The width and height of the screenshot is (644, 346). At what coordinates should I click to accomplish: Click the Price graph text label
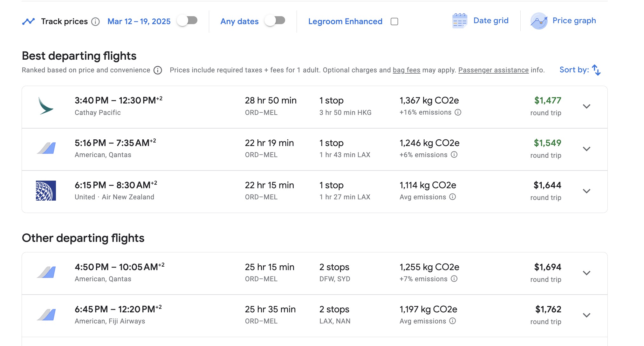point(574,21)
